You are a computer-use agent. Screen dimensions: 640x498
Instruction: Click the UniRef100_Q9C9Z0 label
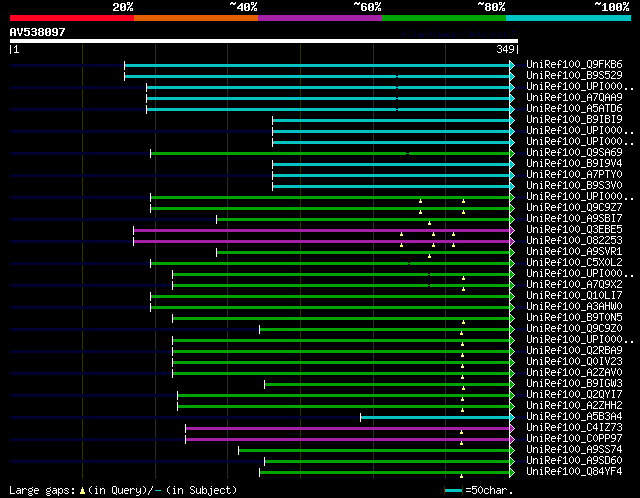(x=574, y=329)
